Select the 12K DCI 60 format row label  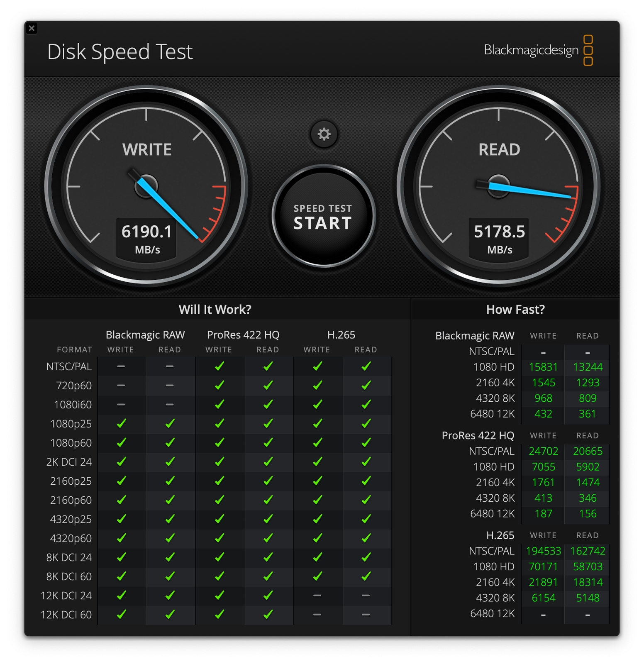click(x=66, y=615)
